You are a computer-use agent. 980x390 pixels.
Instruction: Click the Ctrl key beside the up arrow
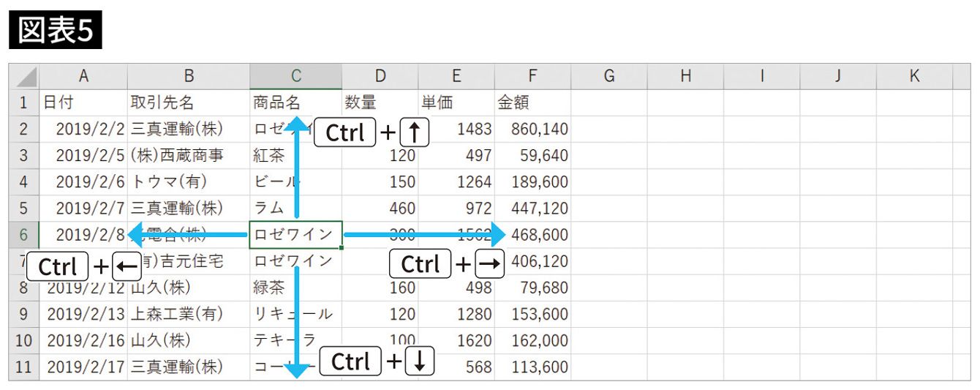click(x=344, y=132)
